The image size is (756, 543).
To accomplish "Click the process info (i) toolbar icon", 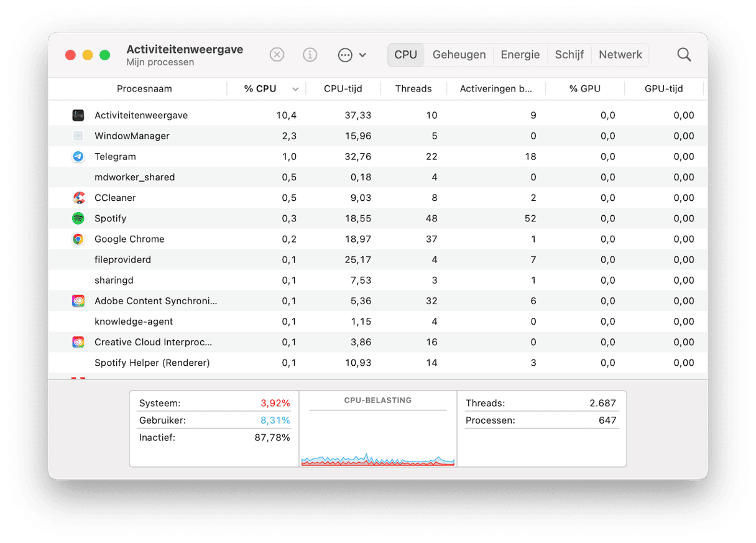I will click(310, 55).
